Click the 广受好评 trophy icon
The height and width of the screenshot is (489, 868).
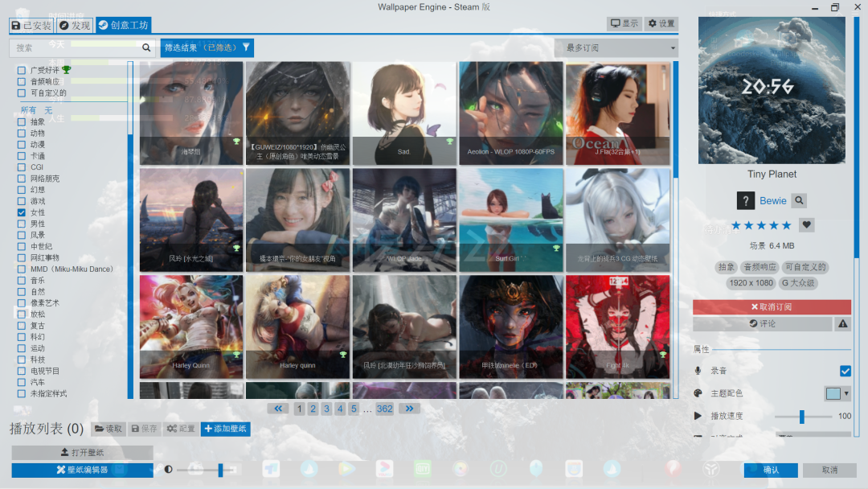[x=67, y=70]
